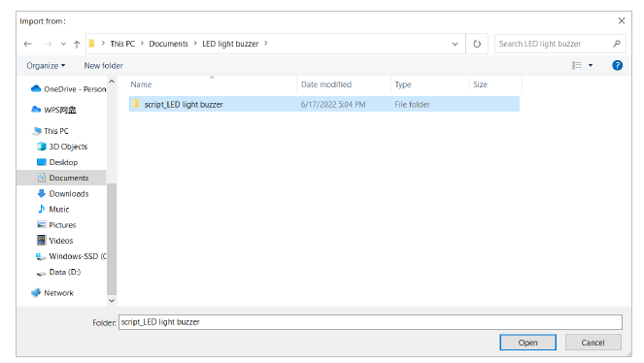Open 3D Objects folder
This screenshot has width=644, height=363.
62,147
